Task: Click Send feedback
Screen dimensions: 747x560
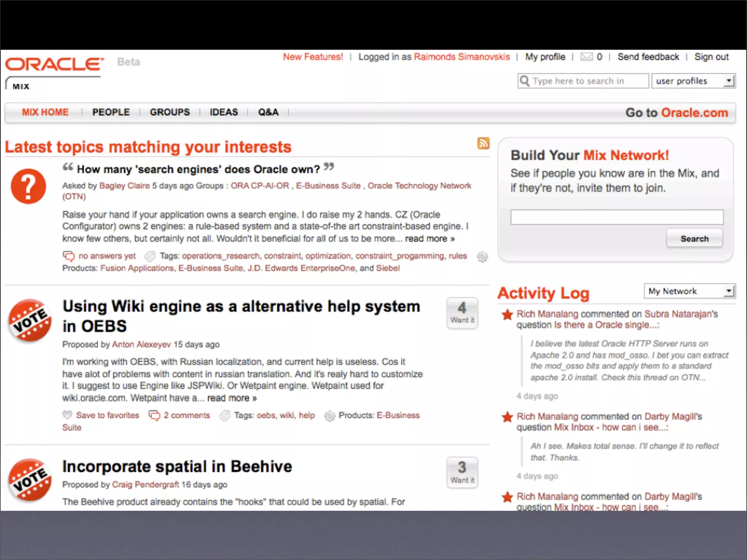Action: (648, 57)
